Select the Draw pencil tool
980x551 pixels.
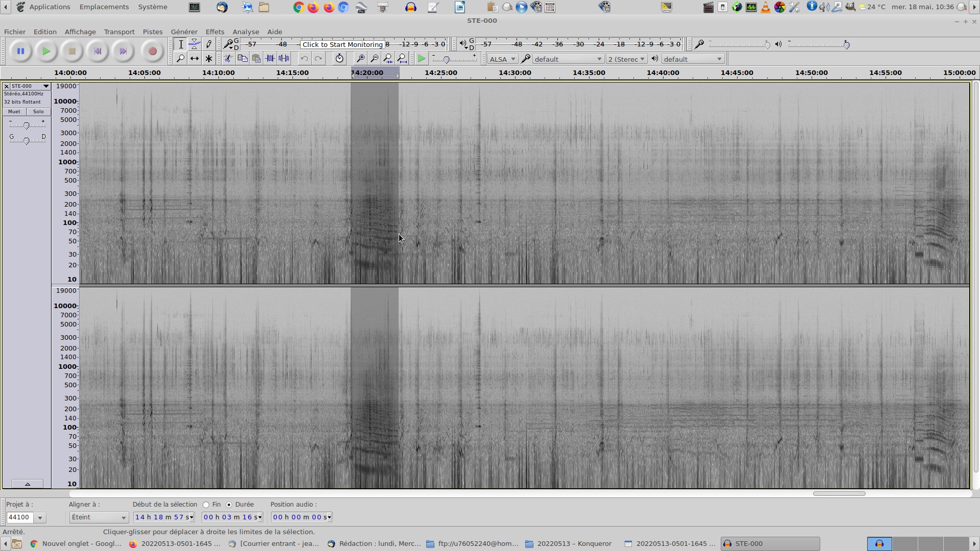(209, 44)
